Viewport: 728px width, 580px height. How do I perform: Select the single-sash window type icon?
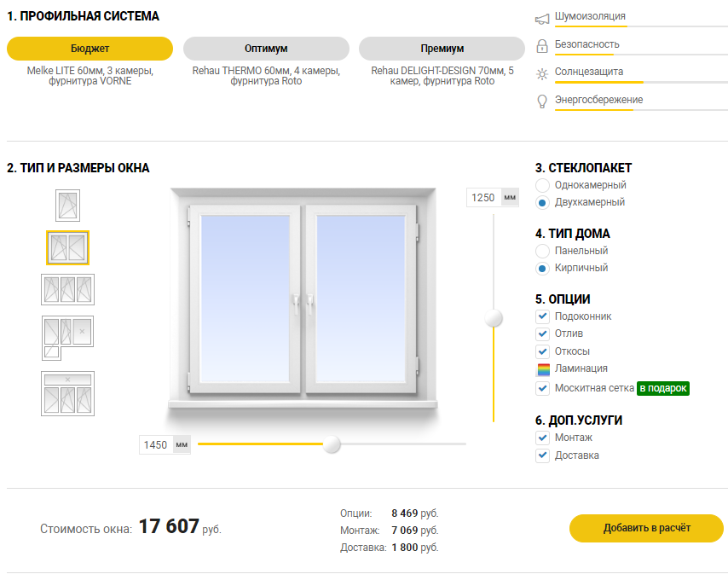pos(67,205)
